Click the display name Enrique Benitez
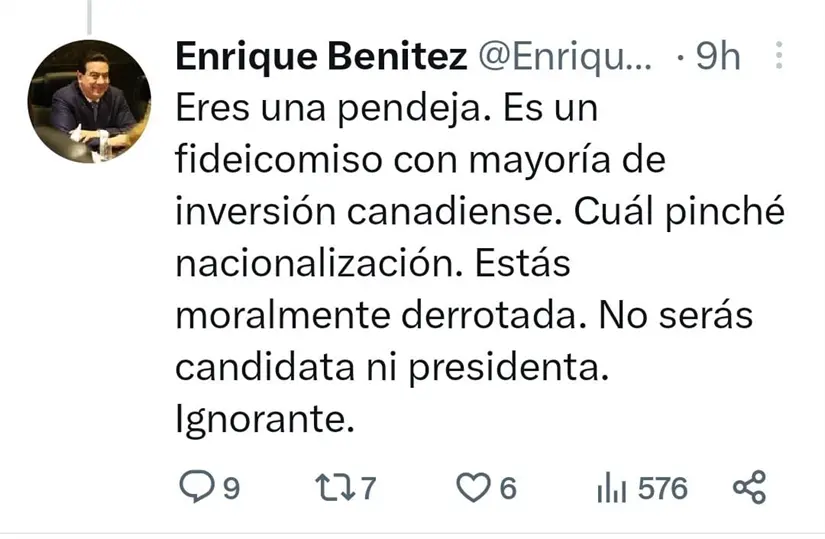The image size is (825, 539). [x=320, y=58]
